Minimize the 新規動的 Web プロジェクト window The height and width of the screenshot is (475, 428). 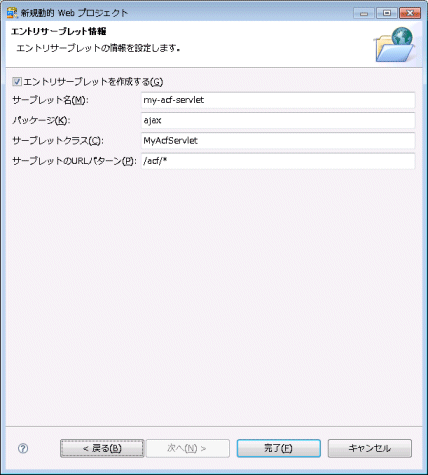click(x=364, y=13)
